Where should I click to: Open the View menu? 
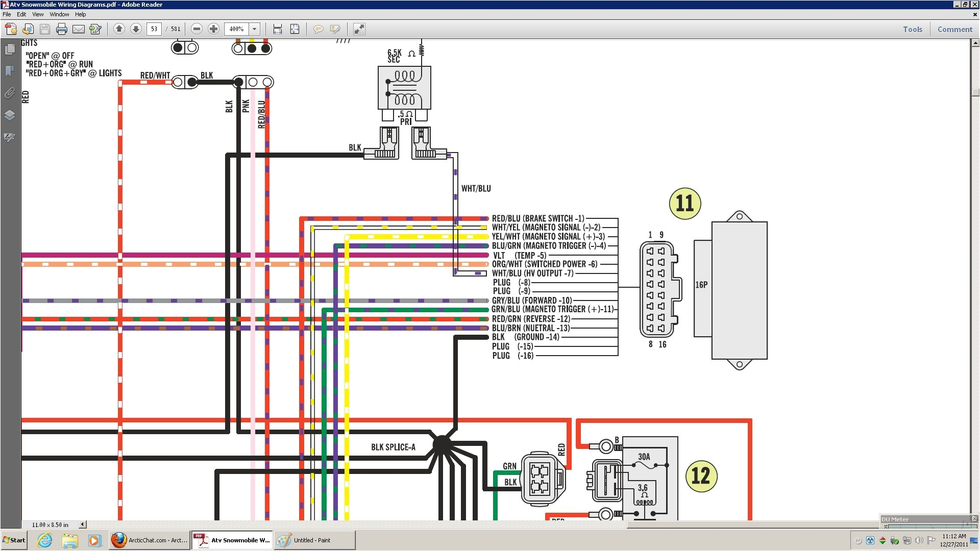38,14
